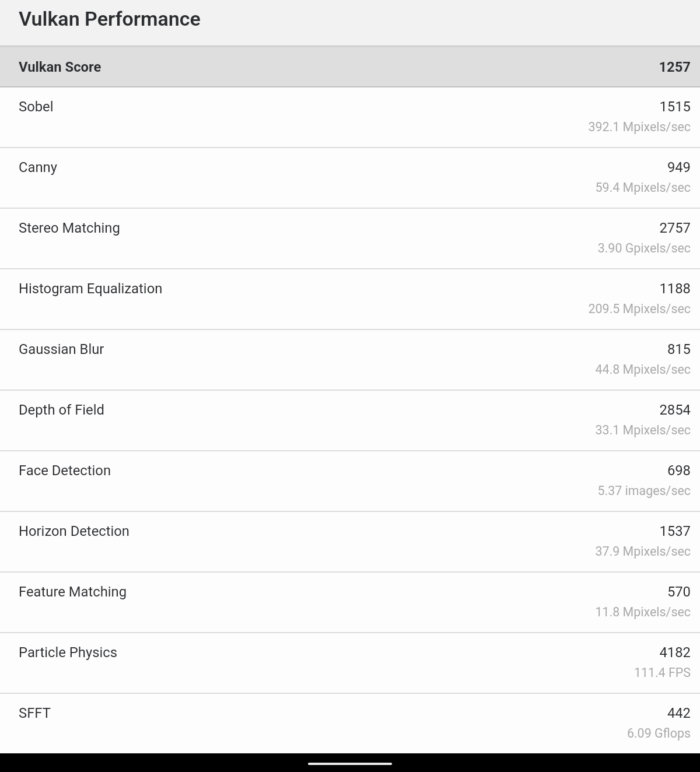Tap the Android home gesture bar
This screenshot has width=700, height=772.
click(350, 763)
